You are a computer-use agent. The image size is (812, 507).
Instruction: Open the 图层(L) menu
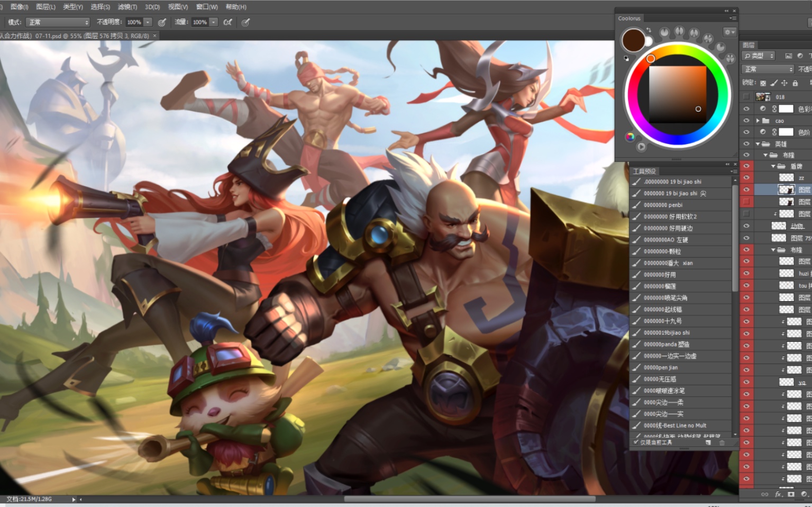[45, 7]
